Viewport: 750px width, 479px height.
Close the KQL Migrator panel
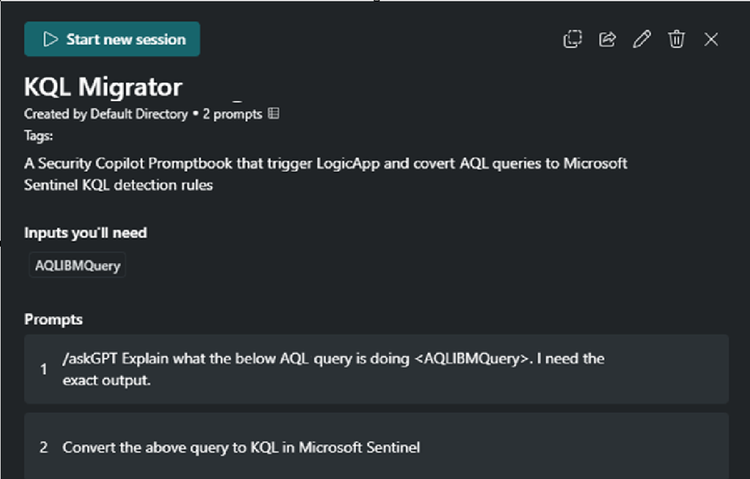click(x=711, y=39)
